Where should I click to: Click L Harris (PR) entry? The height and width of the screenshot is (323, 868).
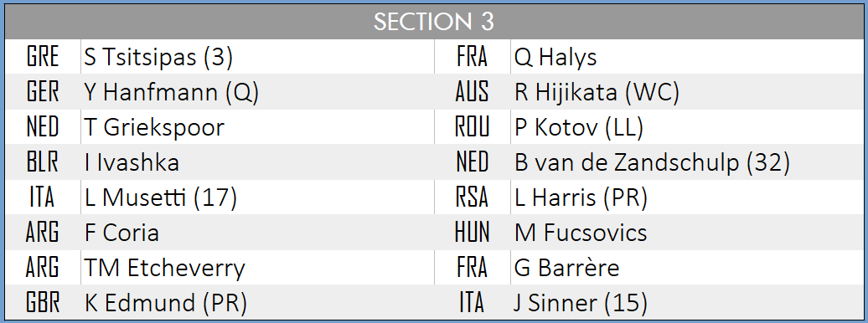[581, 198]
